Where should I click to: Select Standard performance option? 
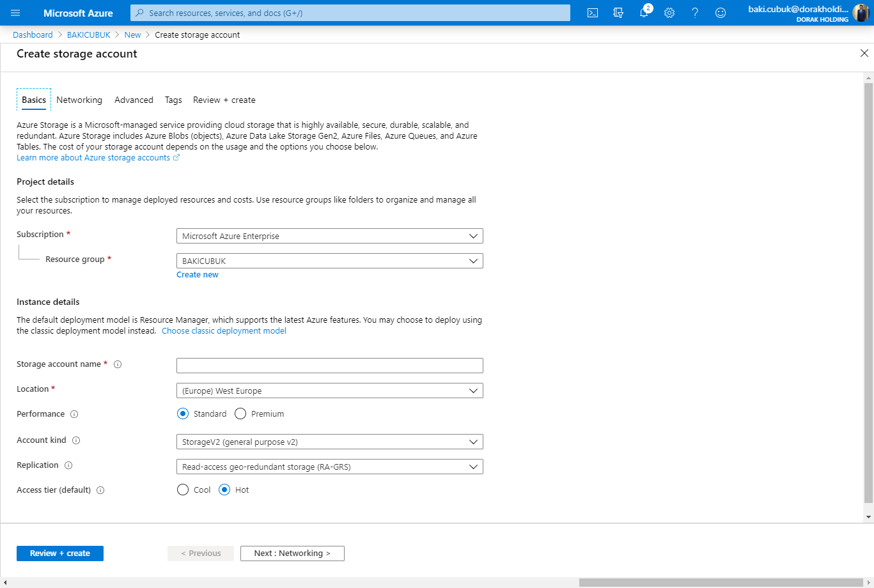tap(183, 414)
